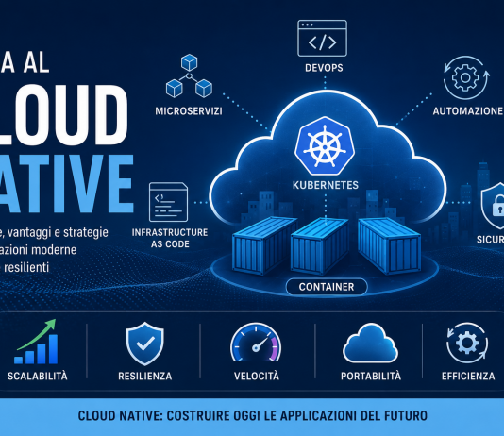The height and width of the screenshot is (436, 504).
Task: Click the PORTABILITÀ text label
Action: click(x=371, y=376)
